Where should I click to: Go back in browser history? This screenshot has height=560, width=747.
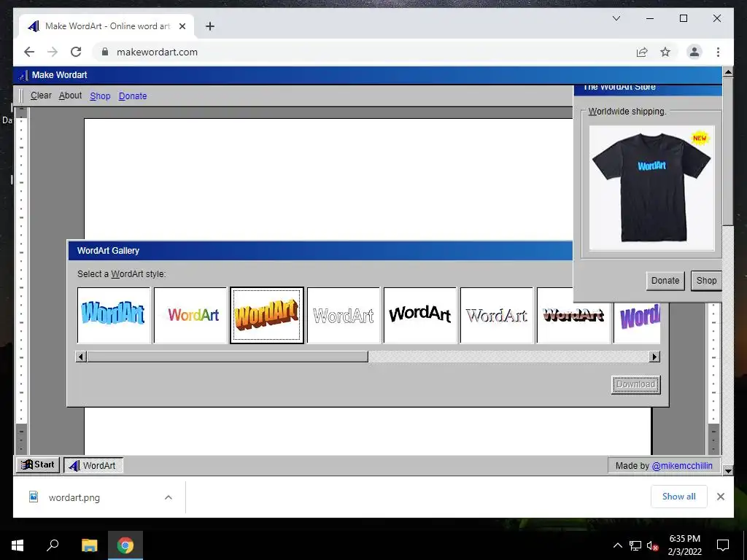pyautogui.click(x=29, y=52)
